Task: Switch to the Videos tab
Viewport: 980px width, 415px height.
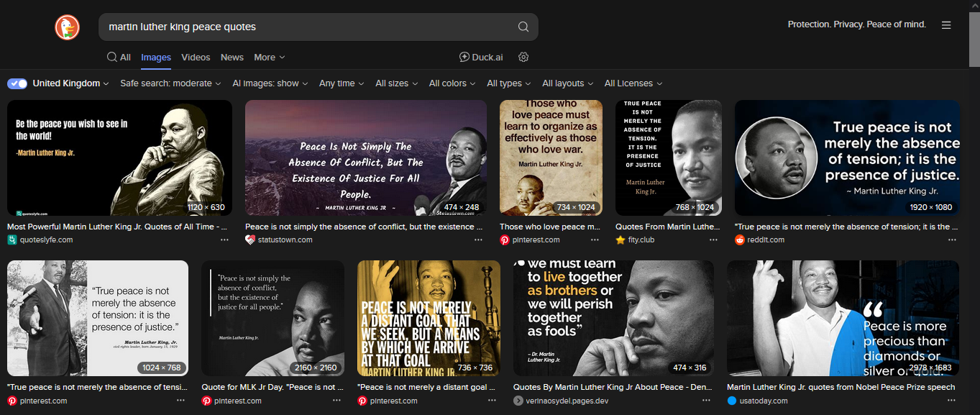Action: pyautogui.click(x=196, y=58)
